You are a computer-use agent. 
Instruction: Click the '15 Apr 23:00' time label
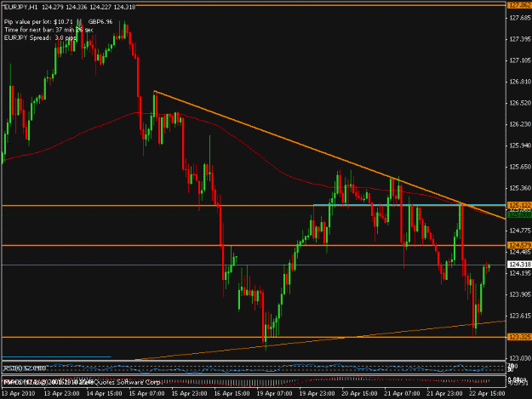(189, 394)
